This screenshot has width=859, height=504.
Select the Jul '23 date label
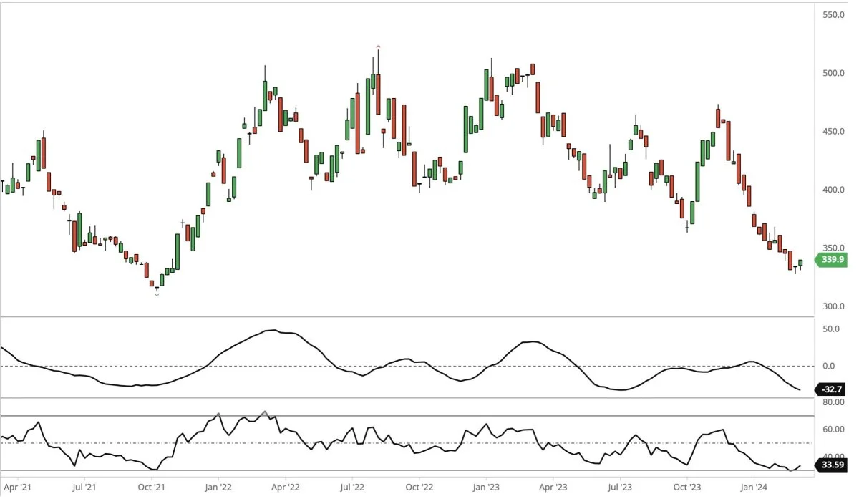(620, 488)
